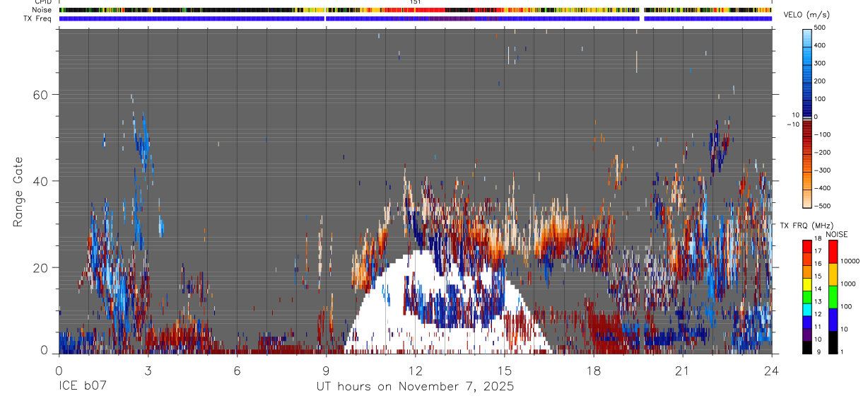Click the hour 6 tick on time axis

[x=237, y=370]
